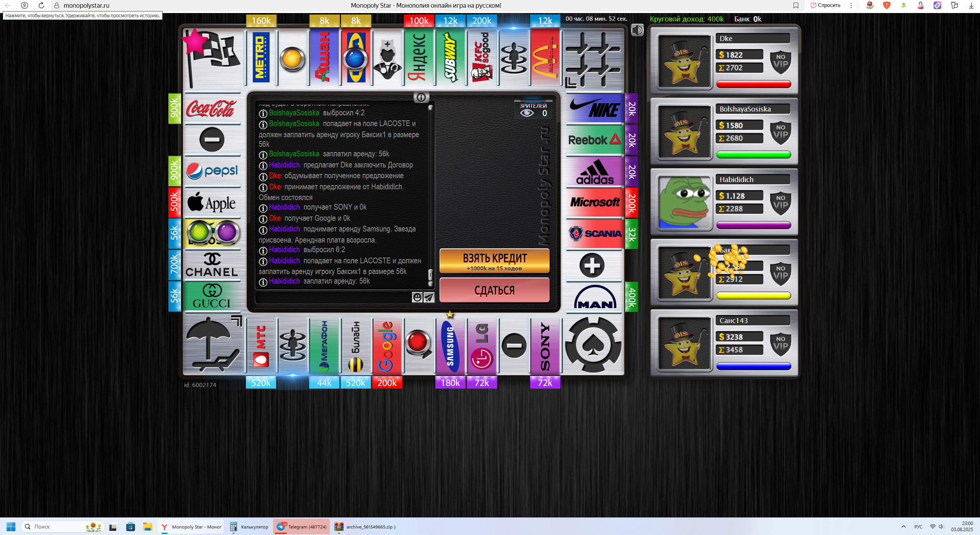Screen dimensions: 980x535
Task: Click the METRO board cell
Action: pyautogui.click(x=261, y=57)
